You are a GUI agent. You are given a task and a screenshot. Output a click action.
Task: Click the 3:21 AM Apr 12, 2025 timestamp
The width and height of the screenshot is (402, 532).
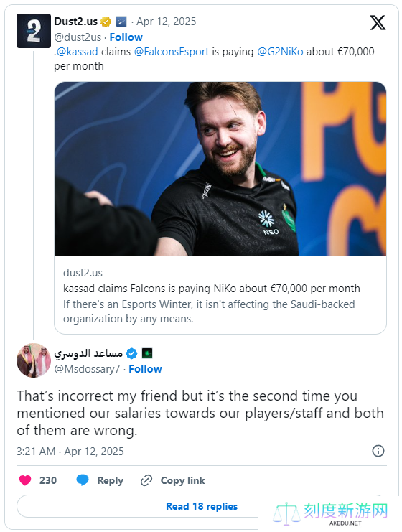click(70, 452)
